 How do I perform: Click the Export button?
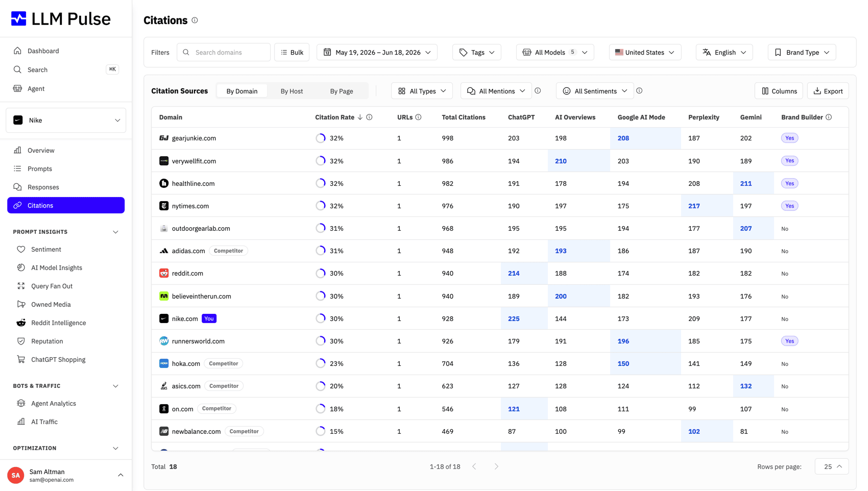[828, 91]
